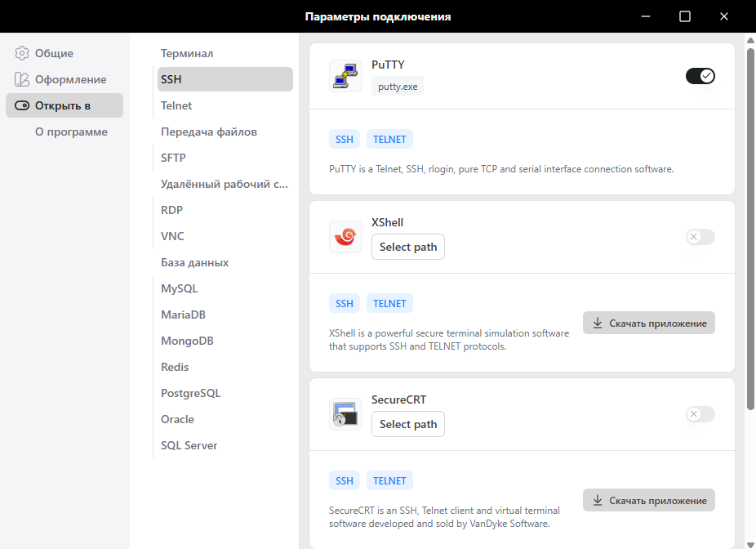Click the SSH tag in XShell card
Image resolution: width=756 pixels, height=549 pixels.
[x=345, y=303]
